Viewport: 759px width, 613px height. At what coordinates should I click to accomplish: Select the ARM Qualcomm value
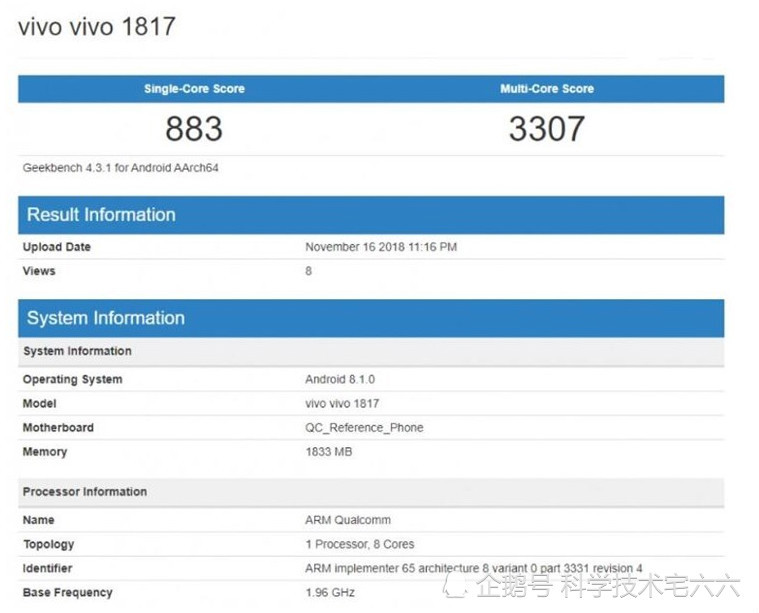348,520
